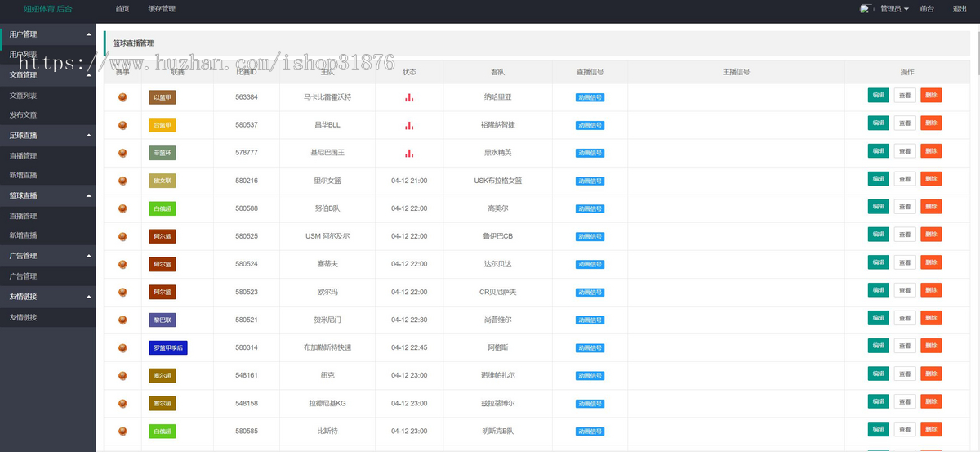This screenshot has height=452, width=980.
Task: Click 编辑 for match 548161
Action: pyautogui.click(x=879, y=374)
